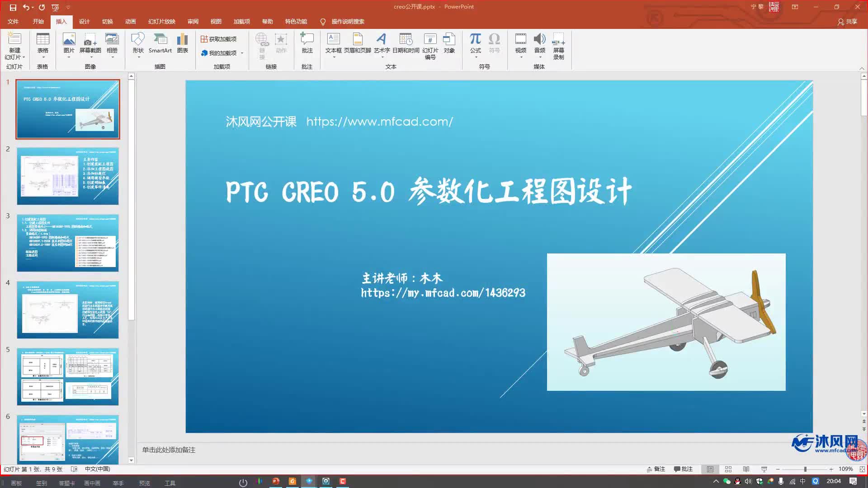
Task: Open Header and Footer (页眉和页脚)
Action: tap(357, 44)
